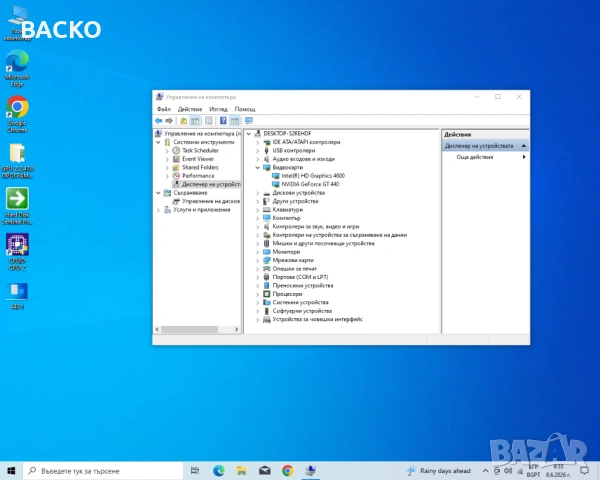The height and width of the screenshot is (480, 600).
Task: Expand USB контролери category
Action: (x=258, y=151)
